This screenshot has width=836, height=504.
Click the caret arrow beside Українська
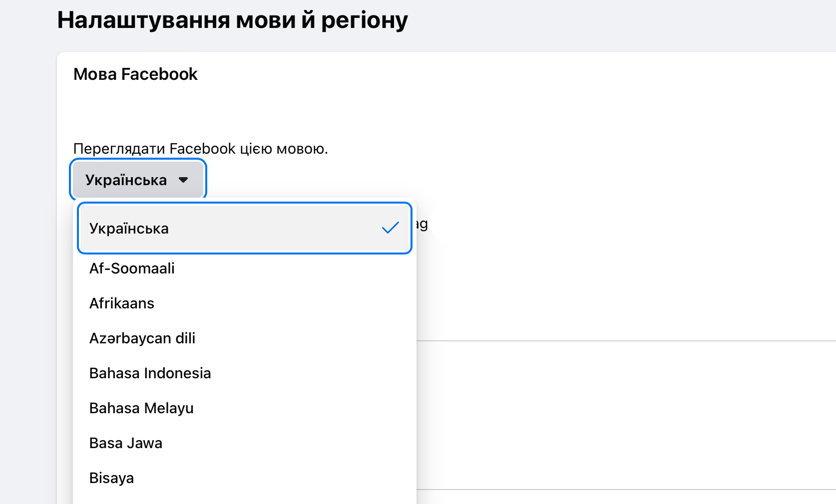[x=183, y=180]
